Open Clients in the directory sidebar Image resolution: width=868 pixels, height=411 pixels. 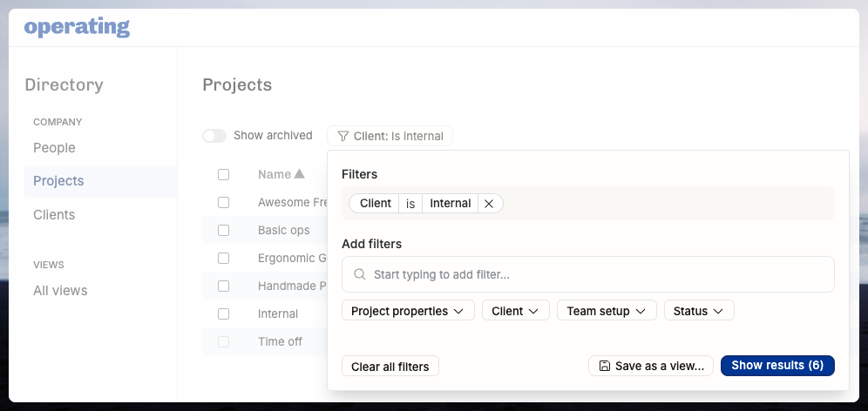coord(54,215)
